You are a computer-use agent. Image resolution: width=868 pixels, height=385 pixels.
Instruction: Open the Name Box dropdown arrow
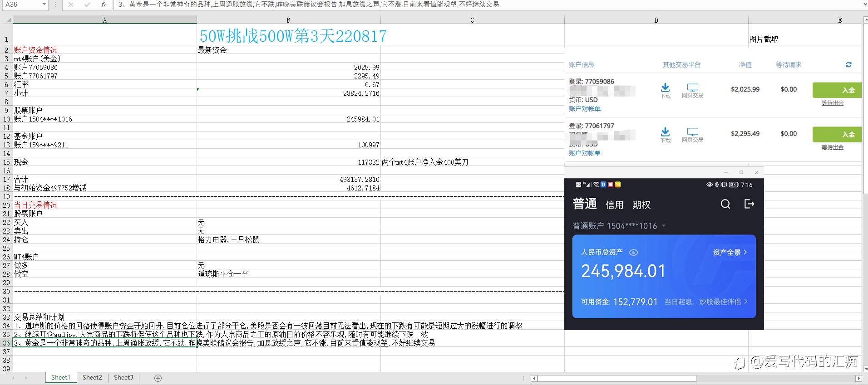click(44, 5)
